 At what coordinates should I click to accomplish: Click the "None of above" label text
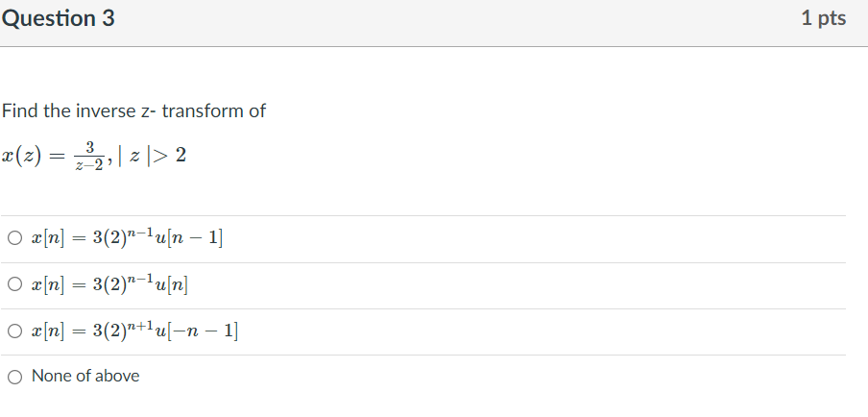(85, 376)
